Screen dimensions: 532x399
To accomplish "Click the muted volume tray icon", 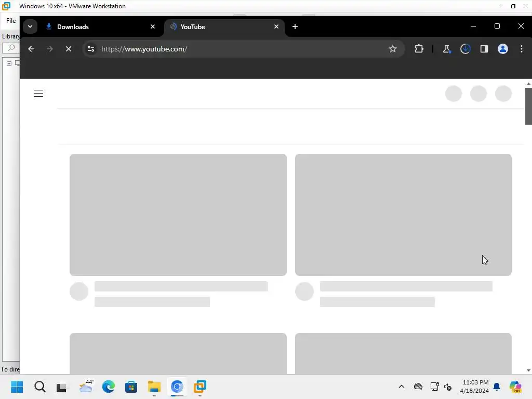I will [448, 387].
